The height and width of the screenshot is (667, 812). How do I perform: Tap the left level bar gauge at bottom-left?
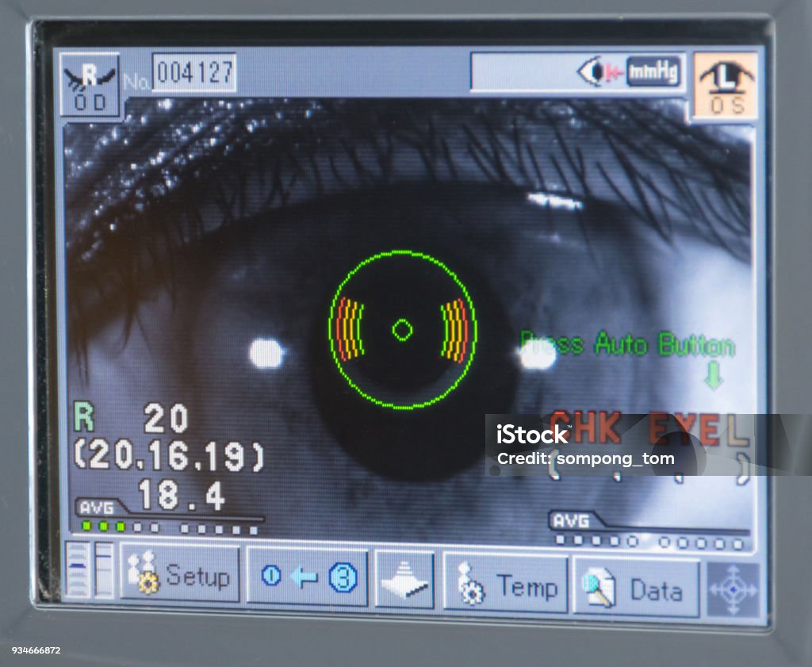coord(78,569)
